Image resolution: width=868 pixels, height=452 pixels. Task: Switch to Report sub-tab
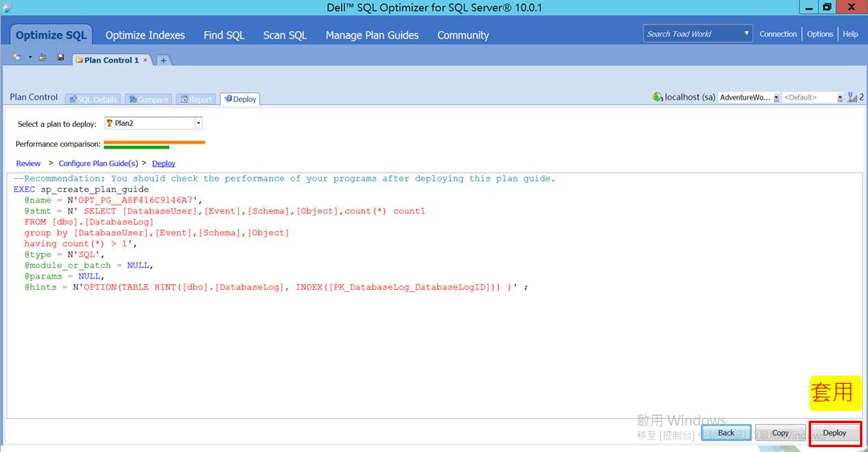click(x=196, y=100)
